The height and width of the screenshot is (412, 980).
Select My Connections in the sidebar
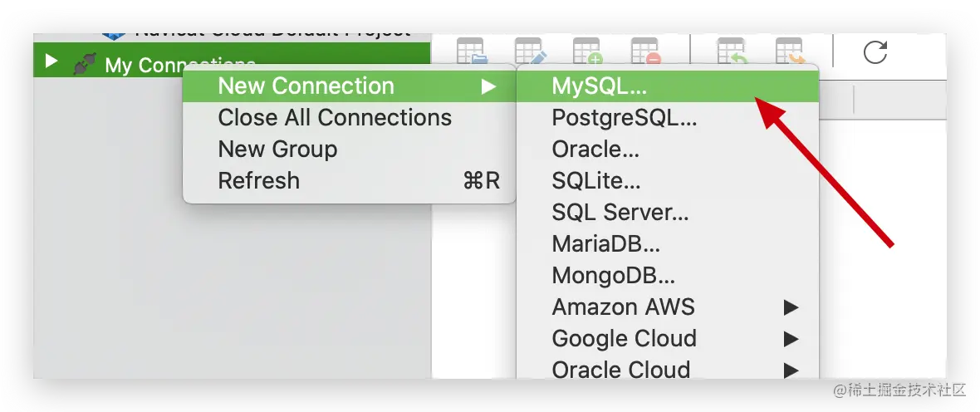[232, 60]
